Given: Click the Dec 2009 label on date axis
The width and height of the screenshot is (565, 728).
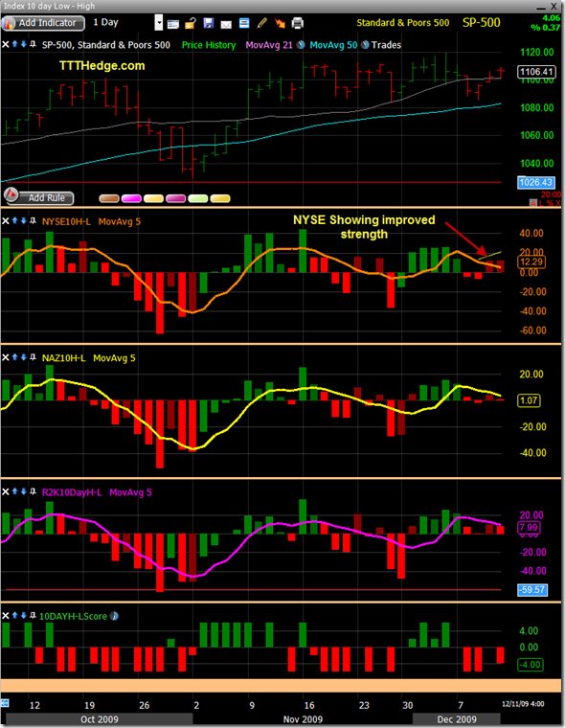Looking at the screenshot, I should [457, 719].
